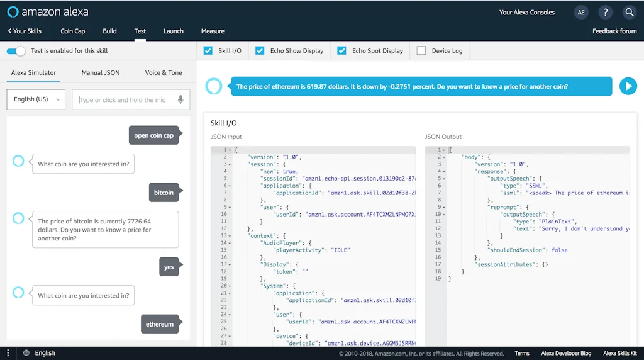Viewport: 644px width, 360px height.
Task: Click the utterance text input field
Action: pos(126,99)
